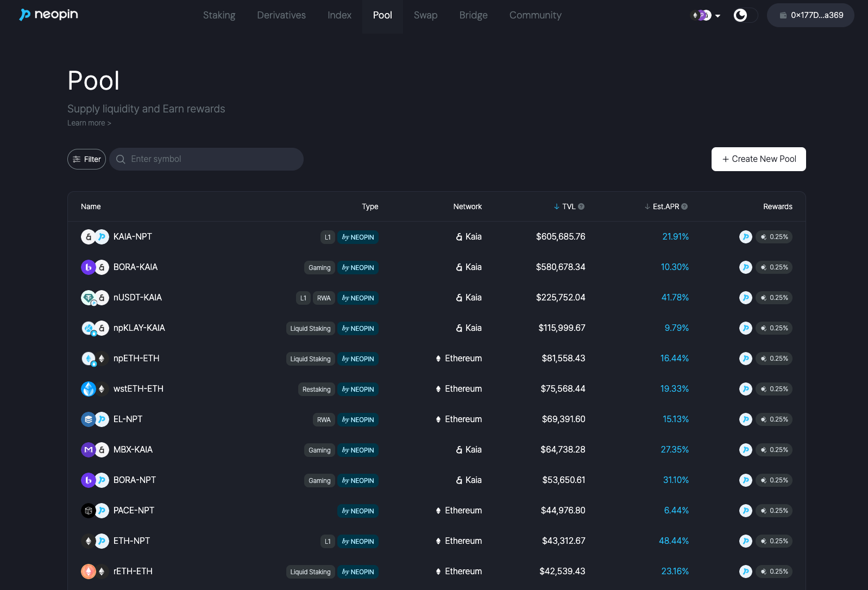Click the MBX-KAIA token pair icon
The width and height of the screenshot is (868, 590).
[x=95, y=450]
